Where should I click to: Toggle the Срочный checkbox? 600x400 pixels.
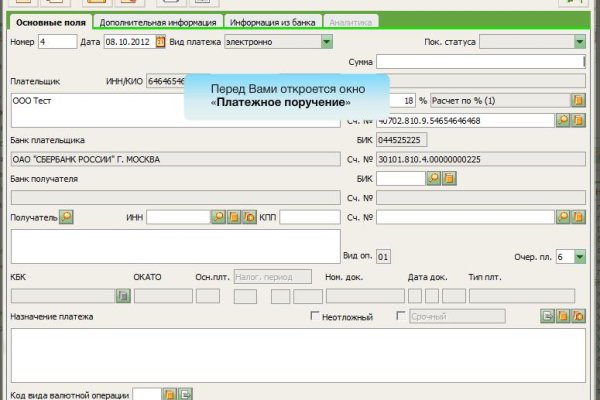pos(402,317)
